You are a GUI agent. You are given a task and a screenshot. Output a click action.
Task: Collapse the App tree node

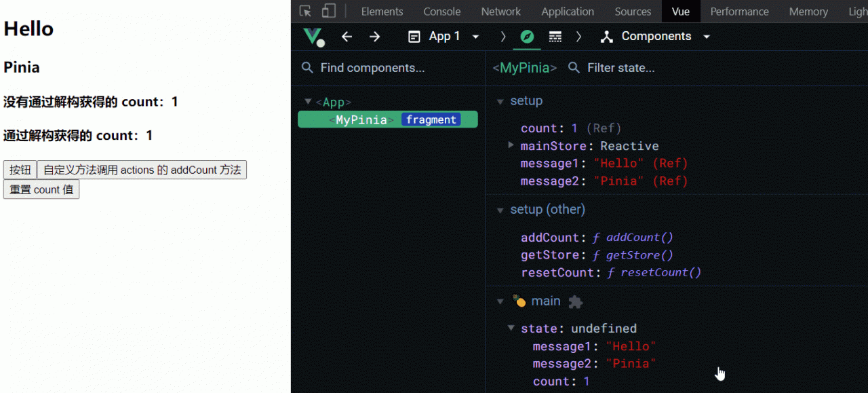[309, 102]
